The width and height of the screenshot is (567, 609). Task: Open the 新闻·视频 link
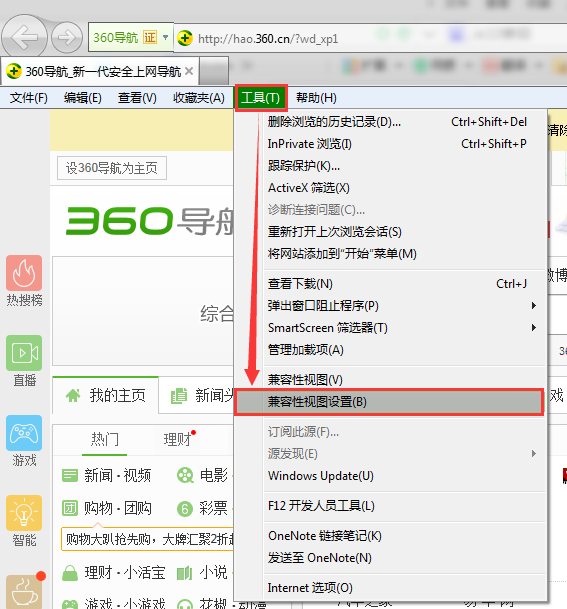(x=118, y=475)
